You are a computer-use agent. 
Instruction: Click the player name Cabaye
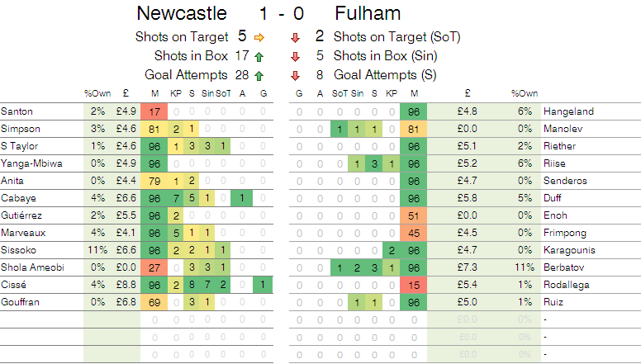point(18,198)
